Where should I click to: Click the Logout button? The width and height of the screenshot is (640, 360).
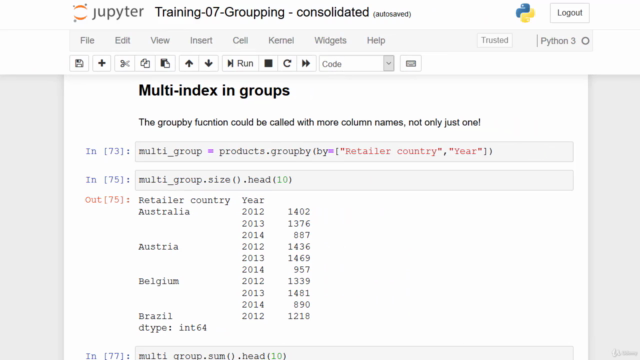tap(570, 13)
